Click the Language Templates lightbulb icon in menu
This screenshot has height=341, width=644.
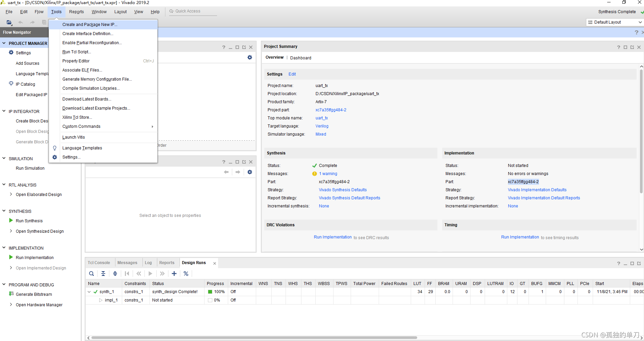point(55,148)
